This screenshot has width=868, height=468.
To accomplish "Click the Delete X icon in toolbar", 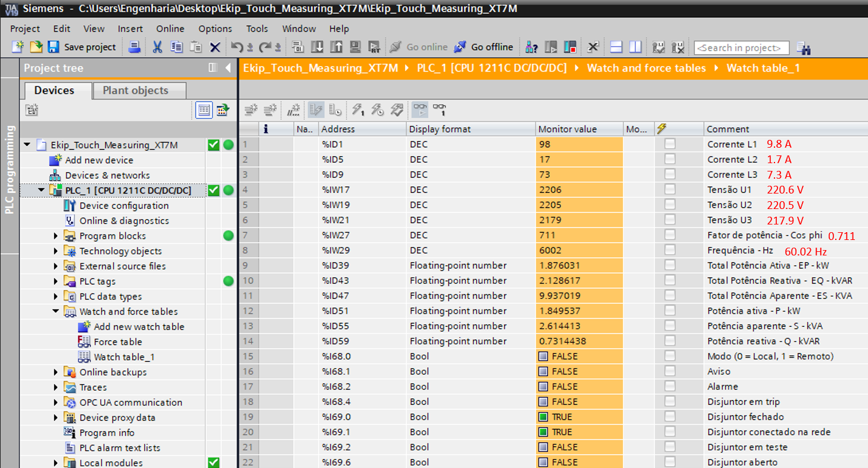I will pyautogui.click(x=215, y=47).
